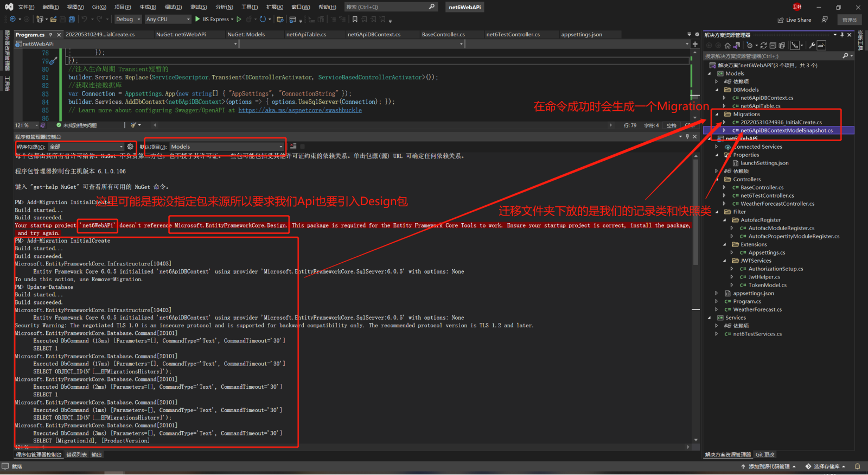The image size is (868, 475).
Task: Collapse the Migrations folder node
Action: (x=717, y=115)
